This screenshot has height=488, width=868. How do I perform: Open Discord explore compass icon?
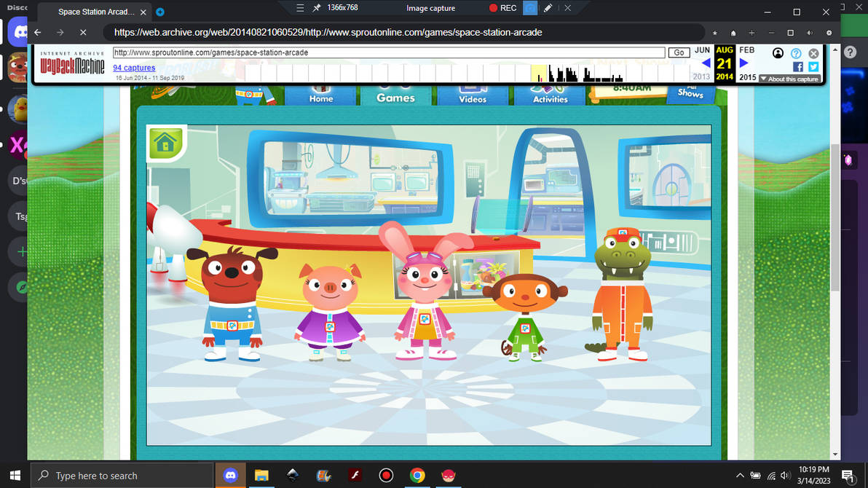coord(20,287)
